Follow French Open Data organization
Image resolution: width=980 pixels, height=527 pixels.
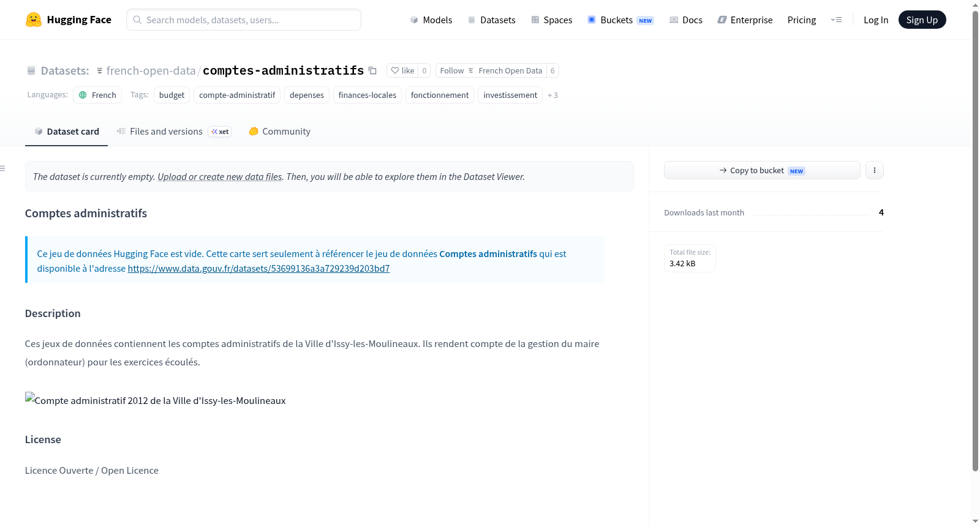coord(491,70)
